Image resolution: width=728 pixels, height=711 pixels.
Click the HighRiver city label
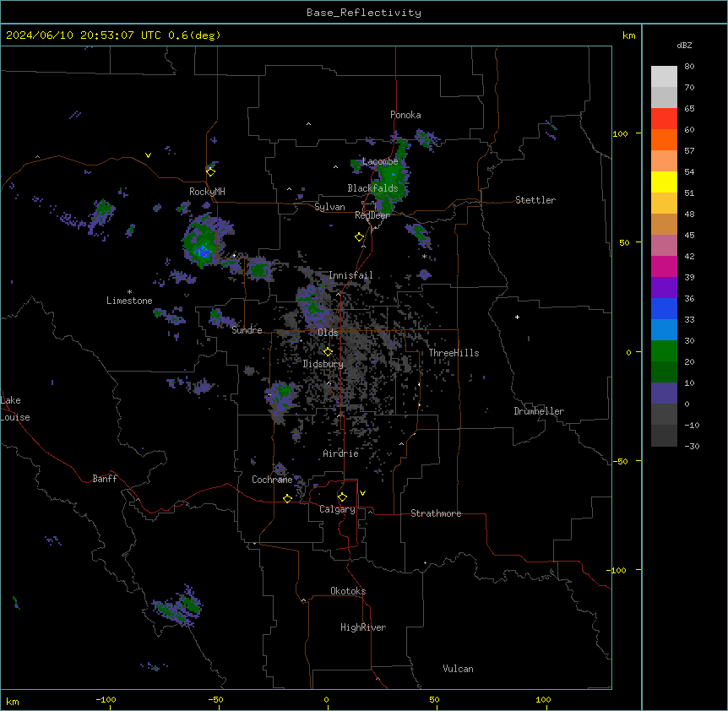(x=363, y=627)
